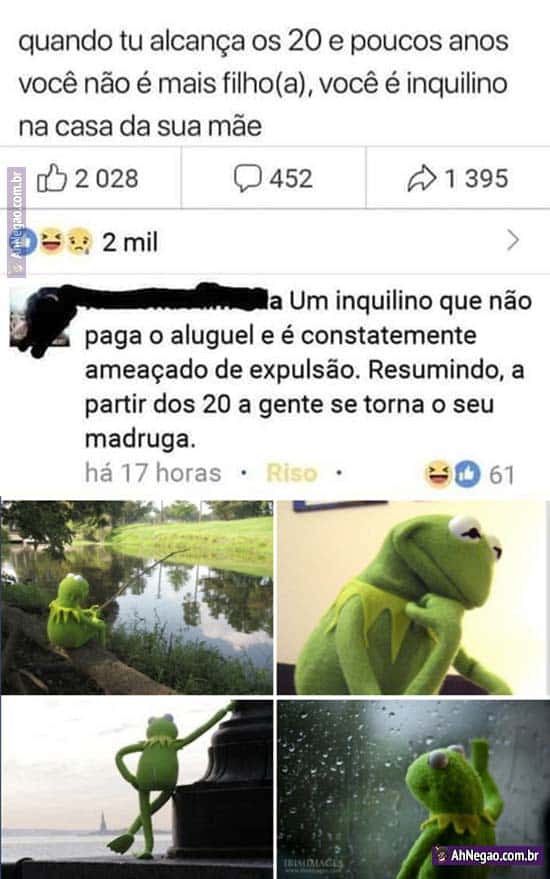Open Kermit thinking close-up photo
The image size is (550, 879).
pos(413,598)
